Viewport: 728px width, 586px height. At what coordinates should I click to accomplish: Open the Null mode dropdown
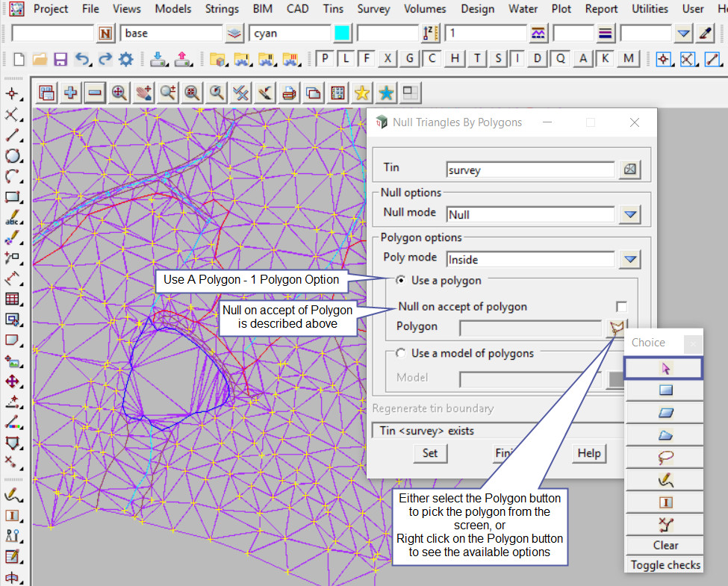(x=631, y=214)
